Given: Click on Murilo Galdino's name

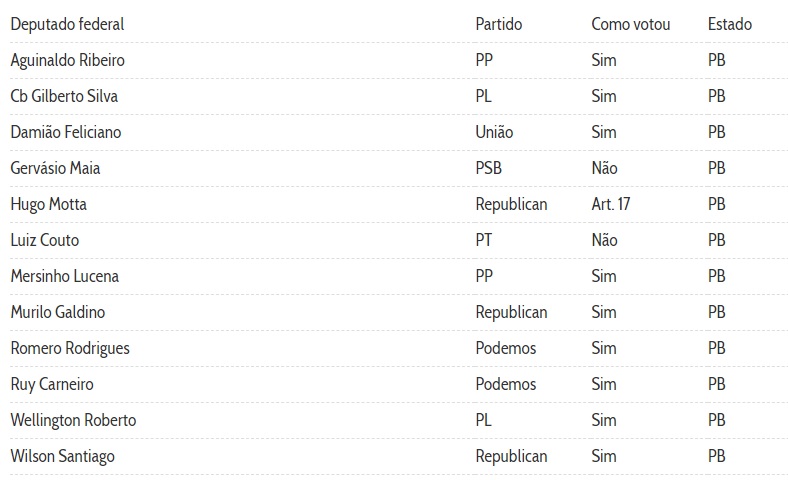Looking at the screenshot, I should [57, 312].
